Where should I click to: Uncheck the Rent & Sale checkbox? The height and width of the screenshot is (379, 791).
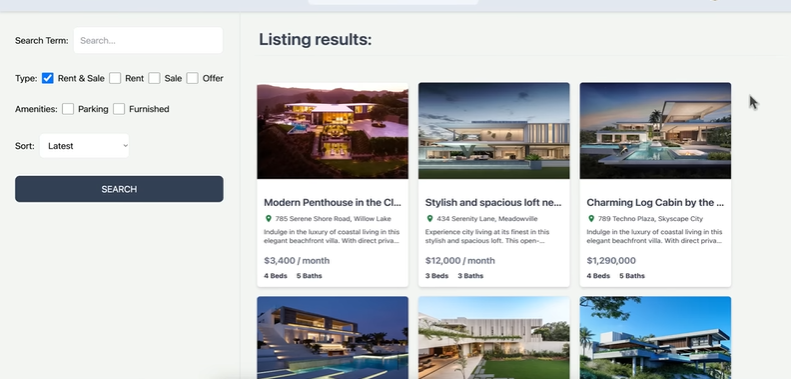coord(47,78)
